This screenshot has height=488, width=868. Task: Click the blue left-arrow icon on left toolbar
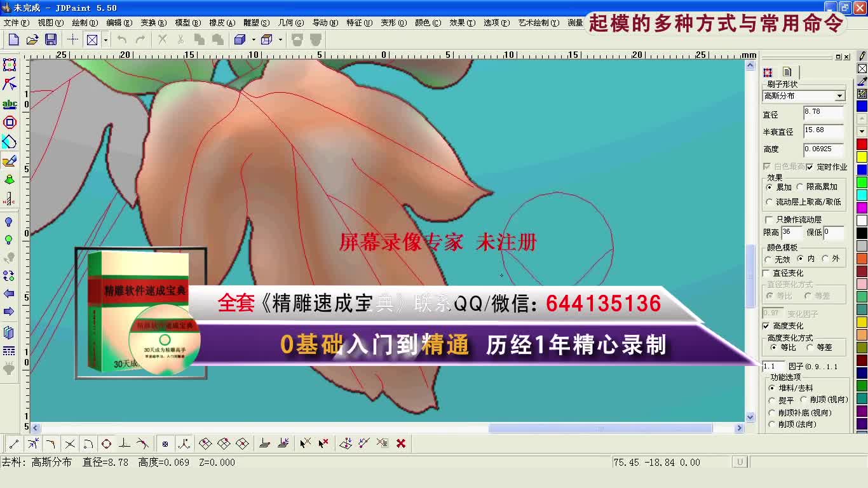[9, 294]
